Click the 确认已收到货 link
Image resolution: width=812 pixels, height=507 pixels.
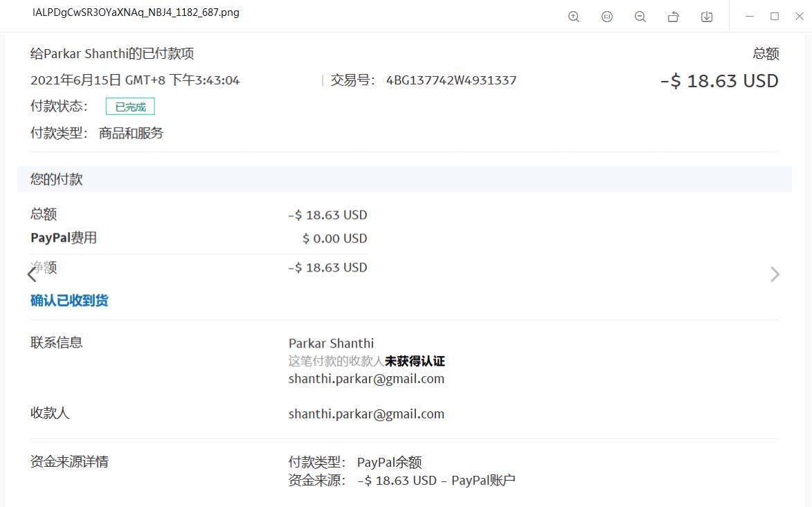coord(69,301)
